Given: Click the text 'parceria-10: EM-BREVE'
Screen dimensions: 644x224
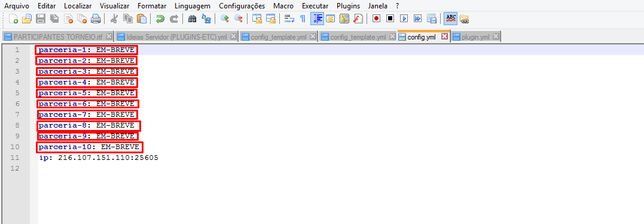Looking at the screenshot, I should tap(89, 147).
